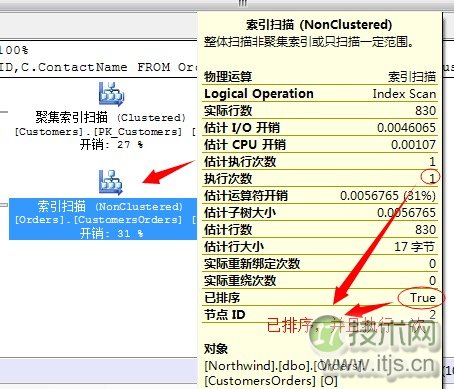Click the 已排序 True value

(422, 298)
